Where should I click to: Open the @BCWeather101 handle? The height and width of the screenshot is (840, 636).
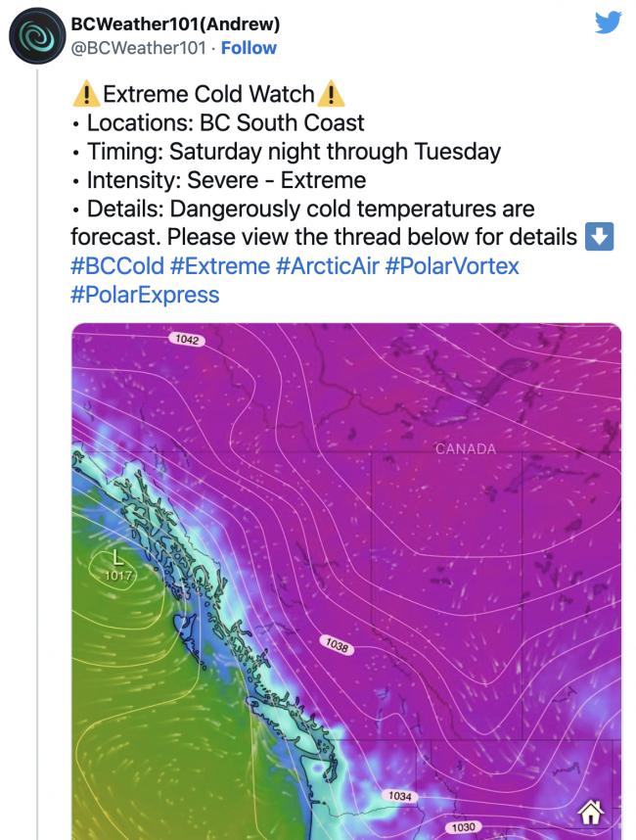(x=138, y=48)
